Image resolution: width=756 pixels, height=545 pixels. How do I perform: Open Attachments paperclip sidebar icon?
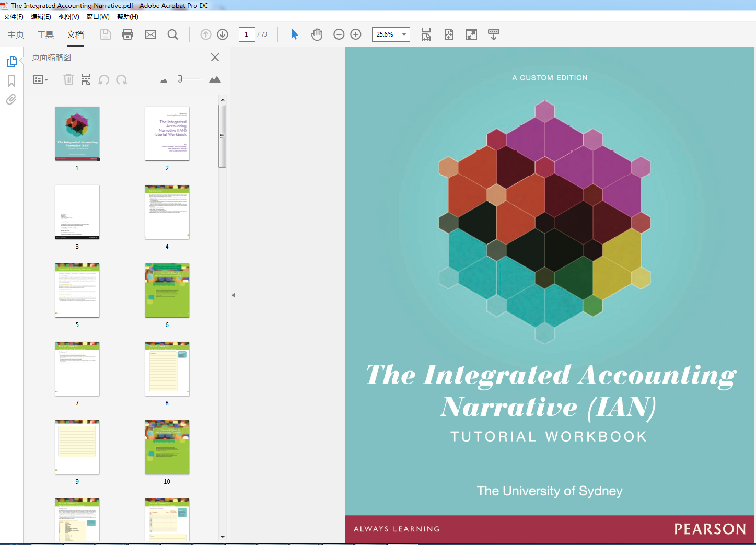[11, 99]
